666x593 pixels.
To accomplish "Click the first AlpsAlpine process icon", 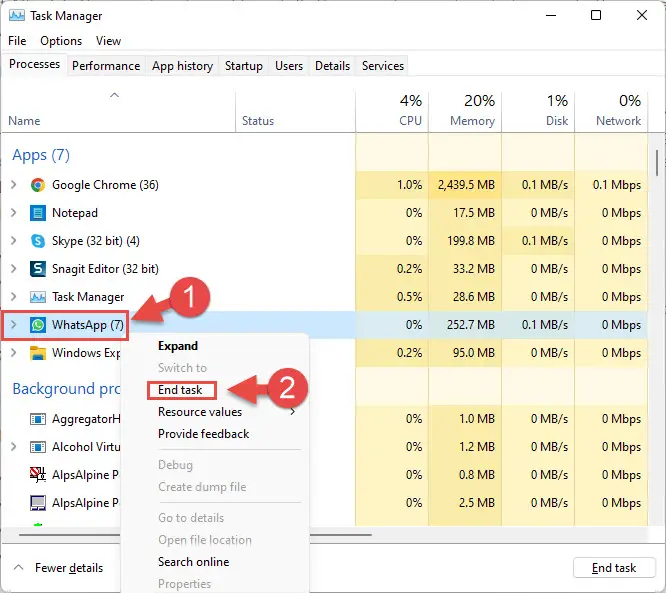I will click(x=38, y=474).
